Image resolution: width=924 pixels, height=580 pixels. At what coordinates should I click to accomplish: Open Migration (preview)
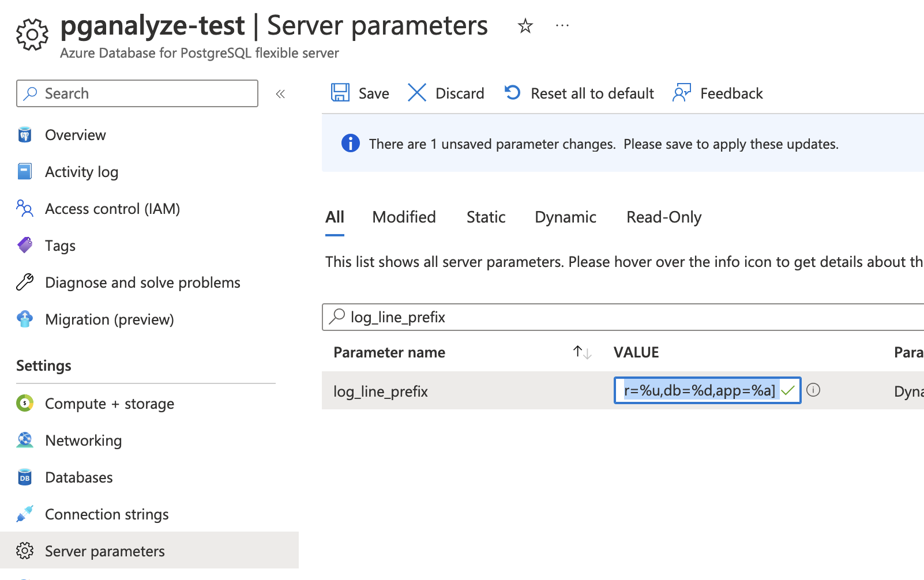tap(109, 319)
